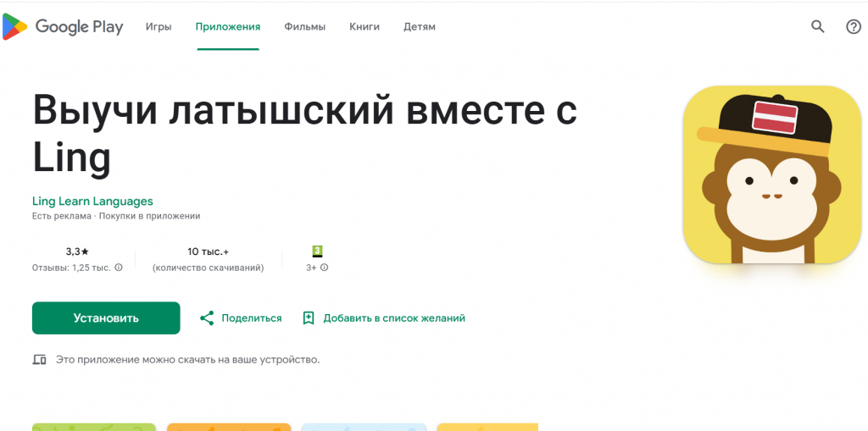
Task: Click the green 3+ content rating badge
Action: pos(317,251)
